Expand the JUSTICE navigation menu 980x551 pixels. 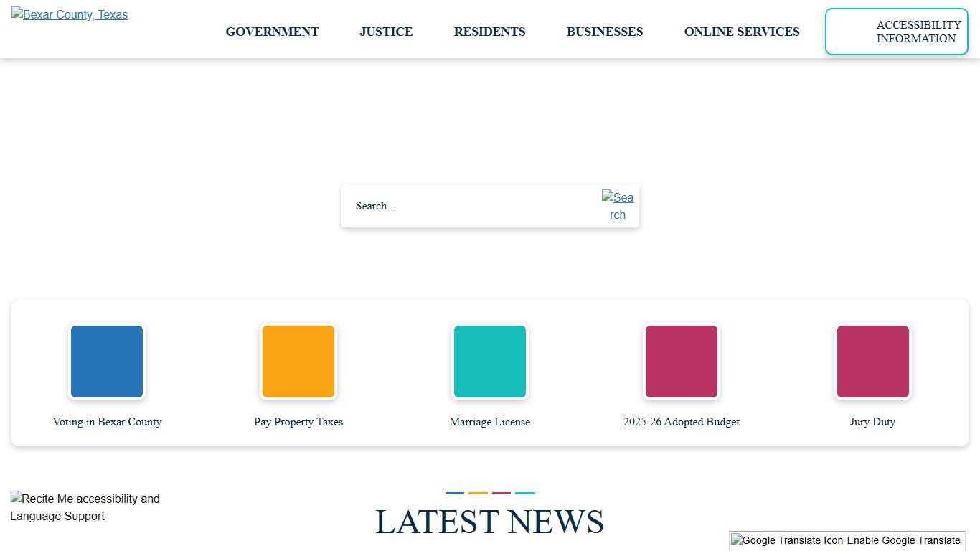pos(386,32)
